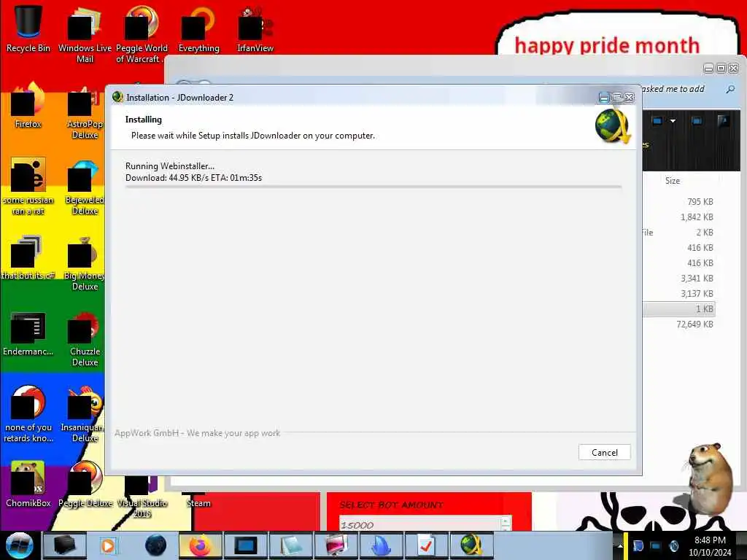
Task: Select the 'thatbutits.c#' desktop icon
Action: point(28,257)
